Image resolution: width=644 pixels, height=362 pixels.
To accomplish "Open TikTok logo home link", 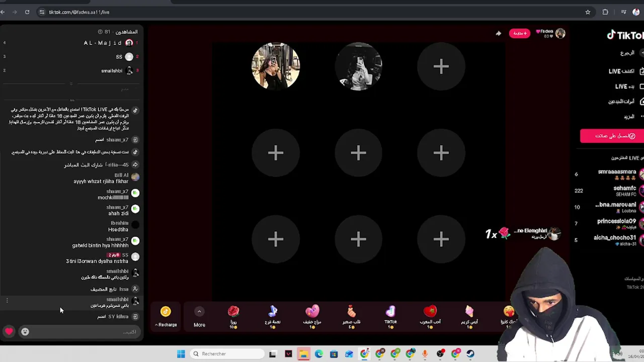I will (625, 35).
